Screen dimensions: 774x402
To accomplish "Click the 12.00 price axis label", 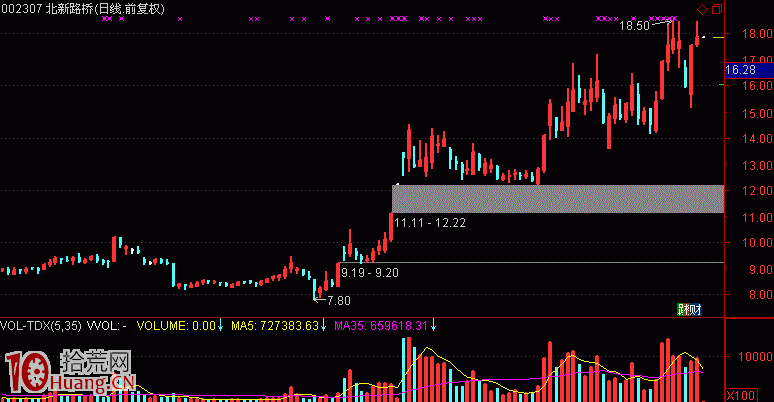I will (x=757, y=190).
